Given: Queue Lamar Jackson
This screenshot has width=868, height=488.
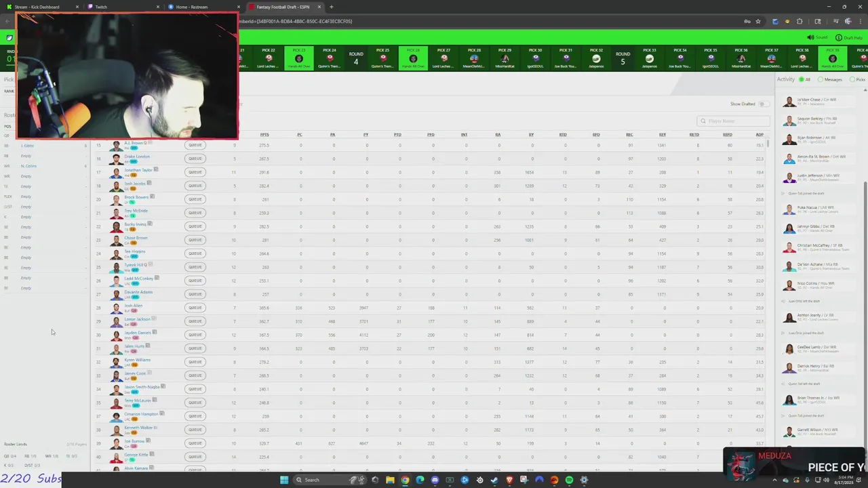Looking at the screenshot, I should click(x=195, y=321).
